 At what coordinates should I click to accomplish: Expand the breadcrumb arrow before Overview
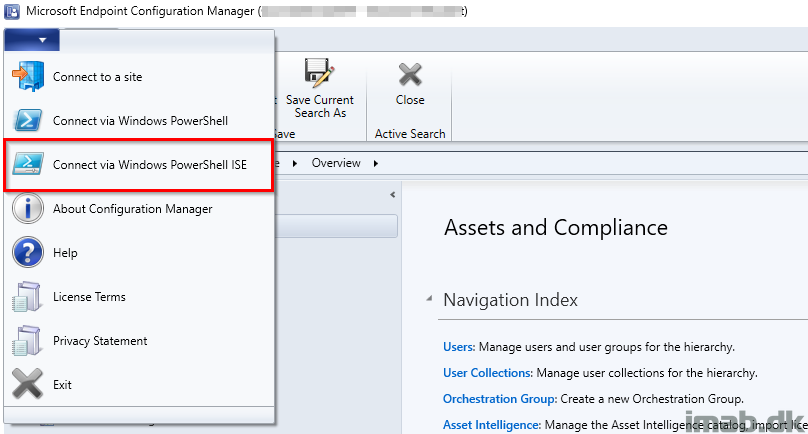point(295,163)
